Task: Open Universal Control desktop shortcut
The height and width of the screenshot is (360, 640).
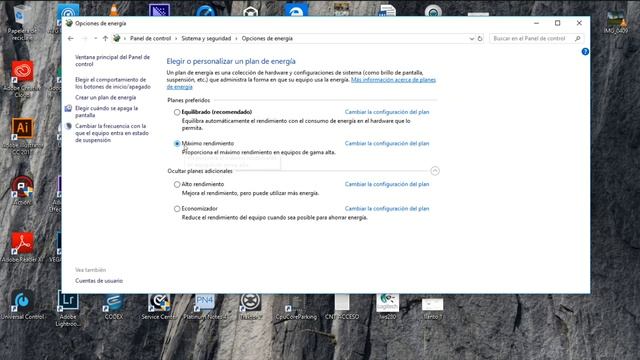Action: (x=22, y=305)
